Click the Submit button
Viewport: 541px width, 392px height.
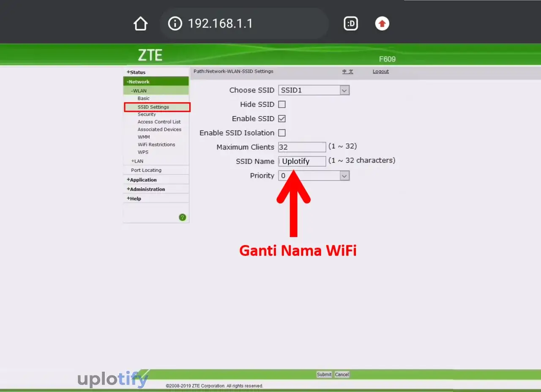click(324, 375)
